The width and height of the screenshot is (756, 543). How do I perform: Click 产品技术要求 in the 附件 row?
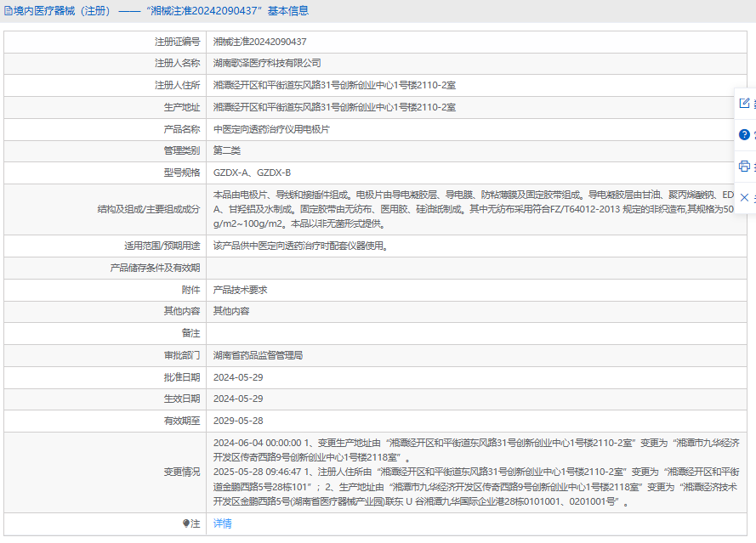pyautogui.click(x=240, y=290)
